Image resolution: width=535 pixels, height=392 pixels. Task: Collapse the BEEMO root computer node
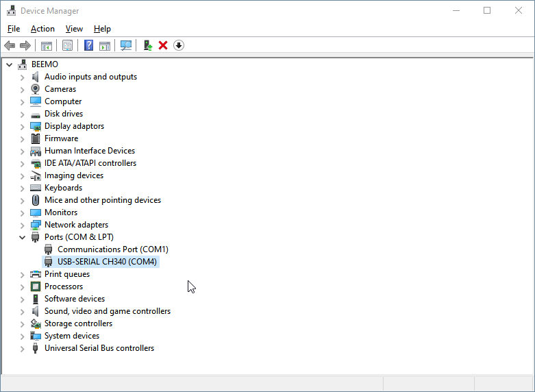[9, 64]
